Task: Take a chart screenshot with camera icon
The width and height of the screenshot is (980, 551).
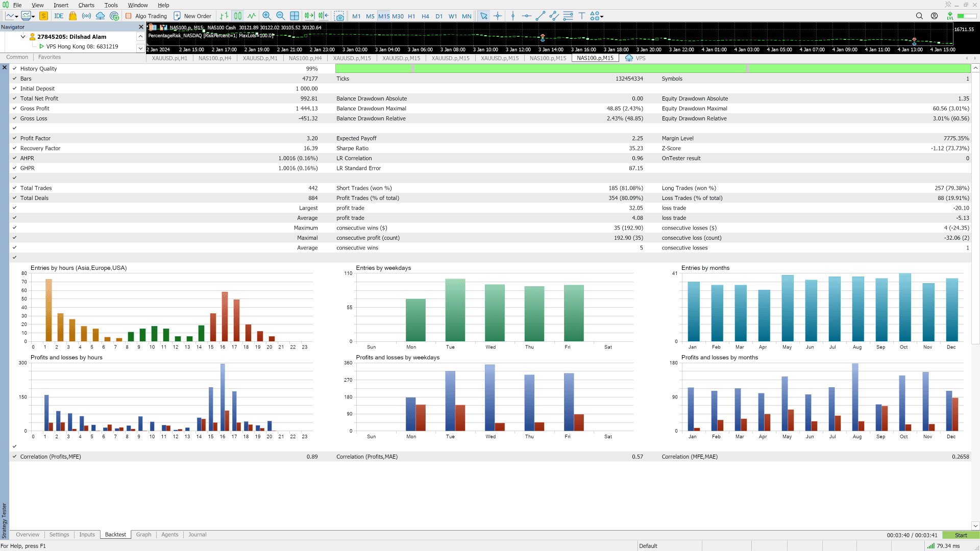Action: pos(339,16)
